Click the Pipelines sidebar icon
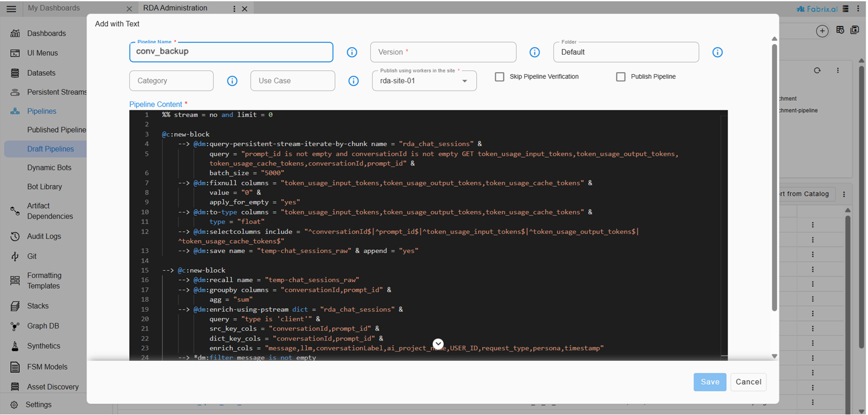This screenshot has width=868, height=415. point(15,112)
